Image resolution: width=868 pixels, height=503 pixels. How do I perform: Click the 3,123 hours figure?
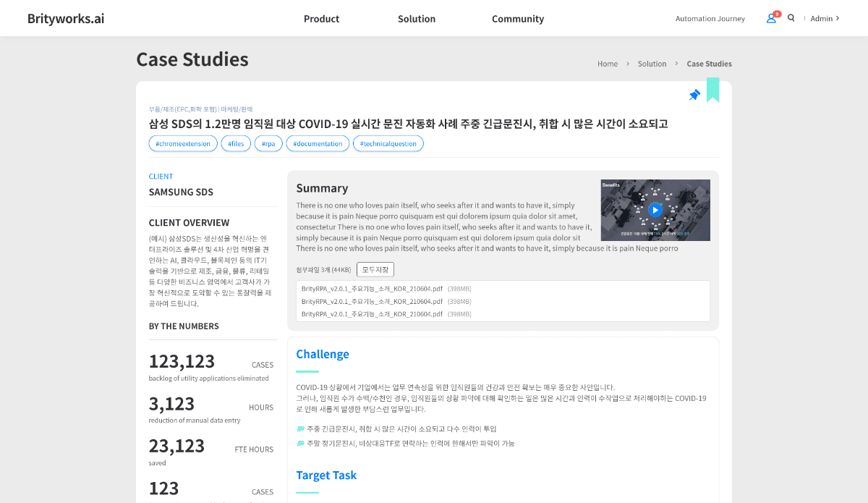click(171, 403)
